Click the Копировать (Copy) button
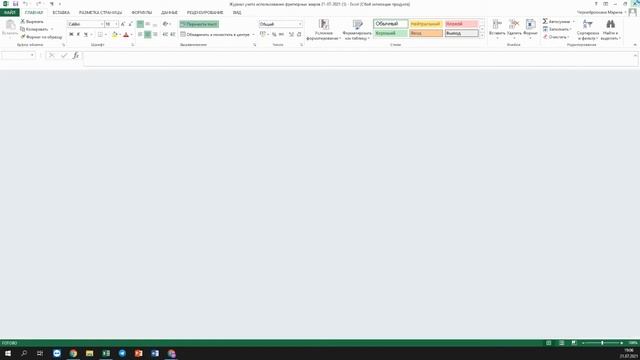Image resolution: width=640 pixels, height=360 pixels. [x=34, y=29]
